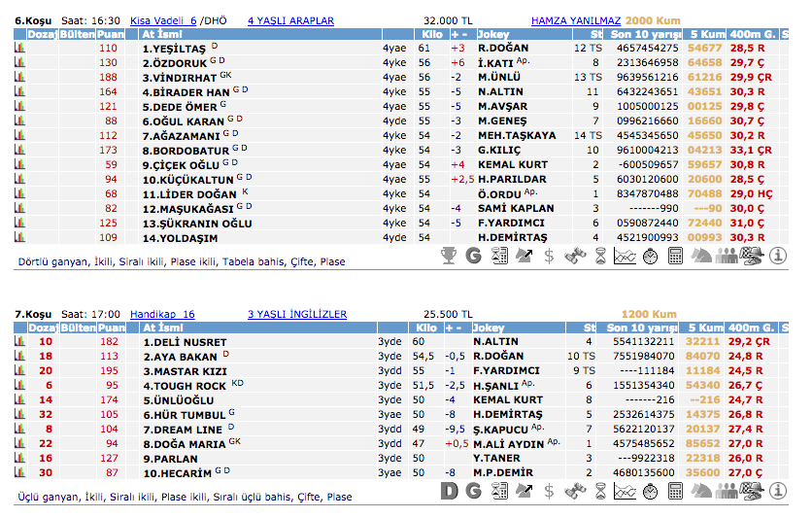This screenshot has height=518, width=812.
Task: Click the trophy icon under race 6
Action: [449, 256]
